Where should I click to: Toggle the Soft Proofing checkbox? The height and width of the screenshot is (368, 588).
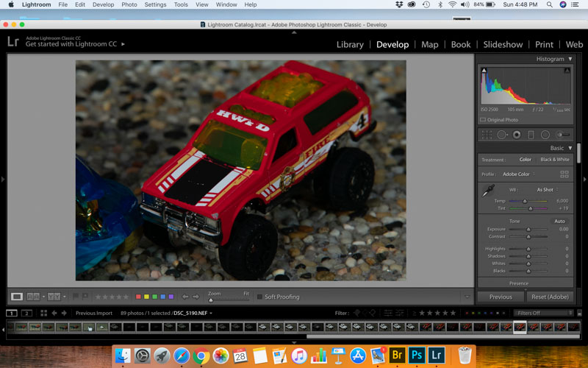click(259, 297)
